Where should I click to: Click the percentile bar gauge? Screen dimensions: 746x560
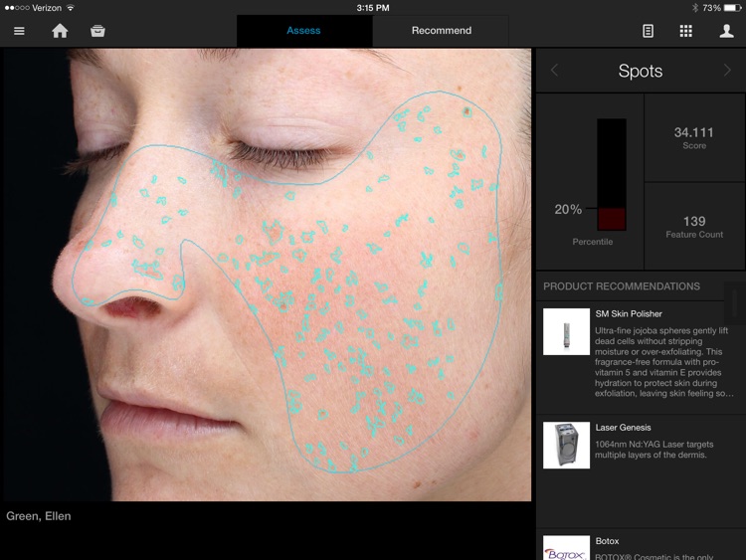(x=612, y=175)
